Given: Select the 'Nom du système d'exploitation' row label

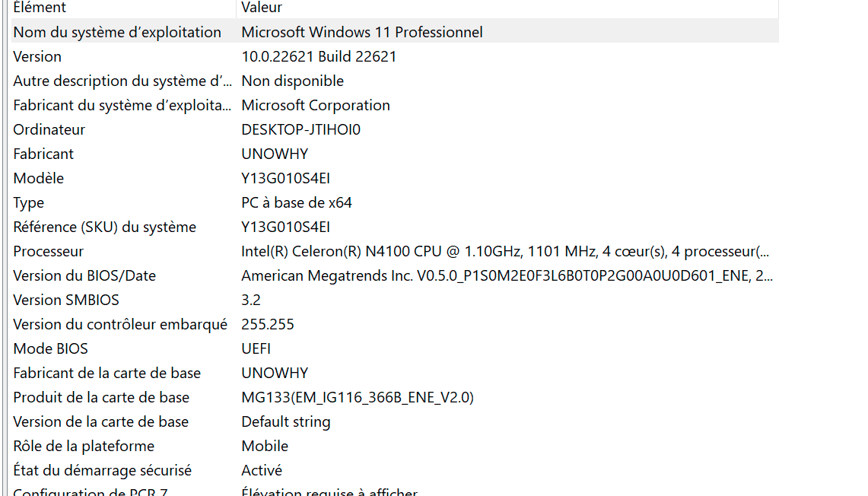Looking at the screenshot, I should 117,32.
